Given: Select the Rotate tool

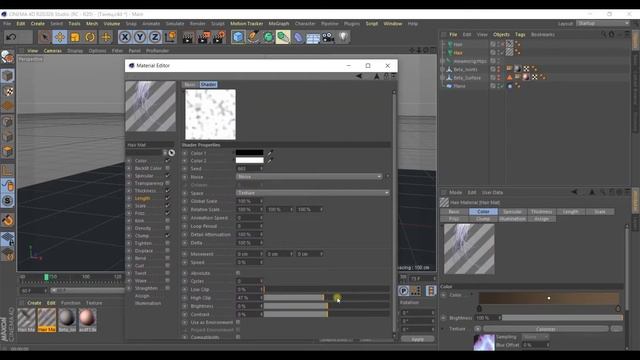Looking at the screenshot, I should pyautogui.click(x=90, y=37).
